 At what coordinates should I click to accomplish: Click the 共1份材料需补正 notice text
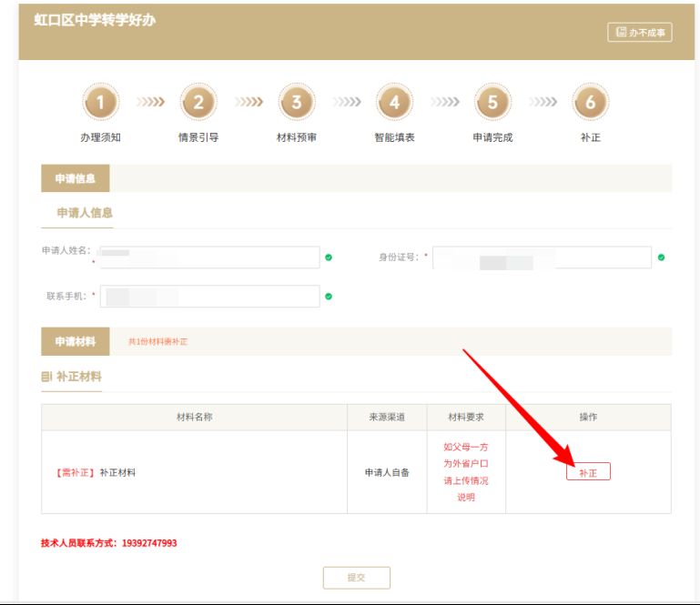157,342
